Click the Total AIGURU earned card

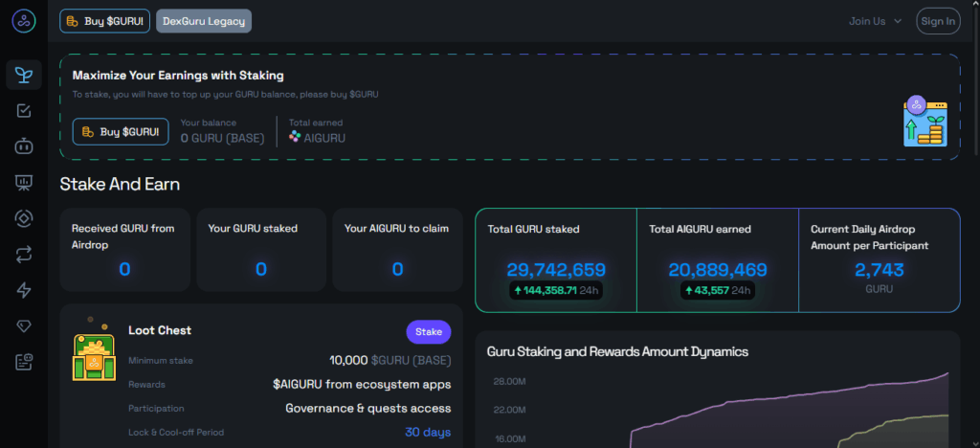(x=717, y=259)
